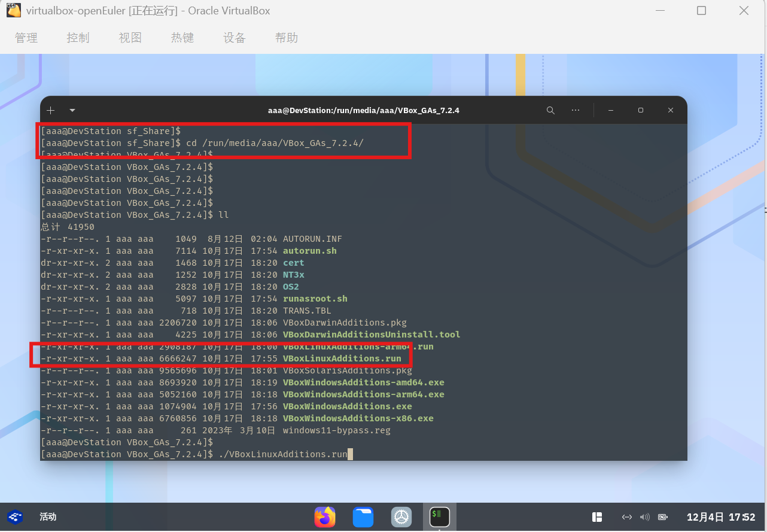The image size is (767, 532).
Task: Open a new terminal tab with plus icon
Action: click(51, 111)
